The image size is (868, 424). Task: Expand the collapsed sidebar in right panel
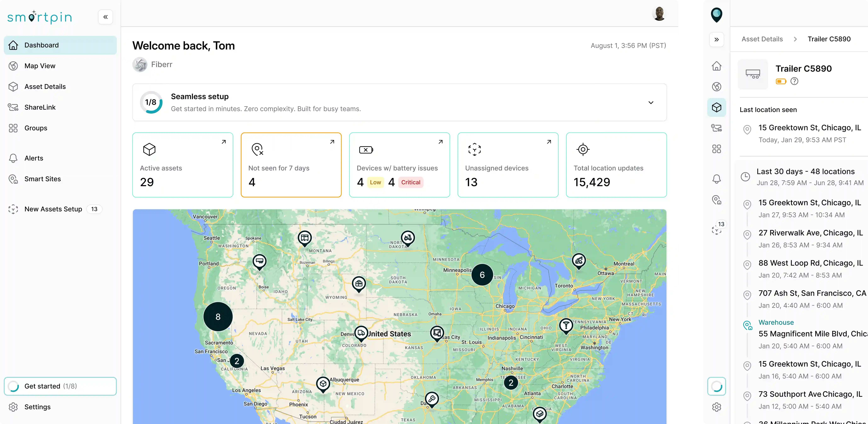point(716,39)
